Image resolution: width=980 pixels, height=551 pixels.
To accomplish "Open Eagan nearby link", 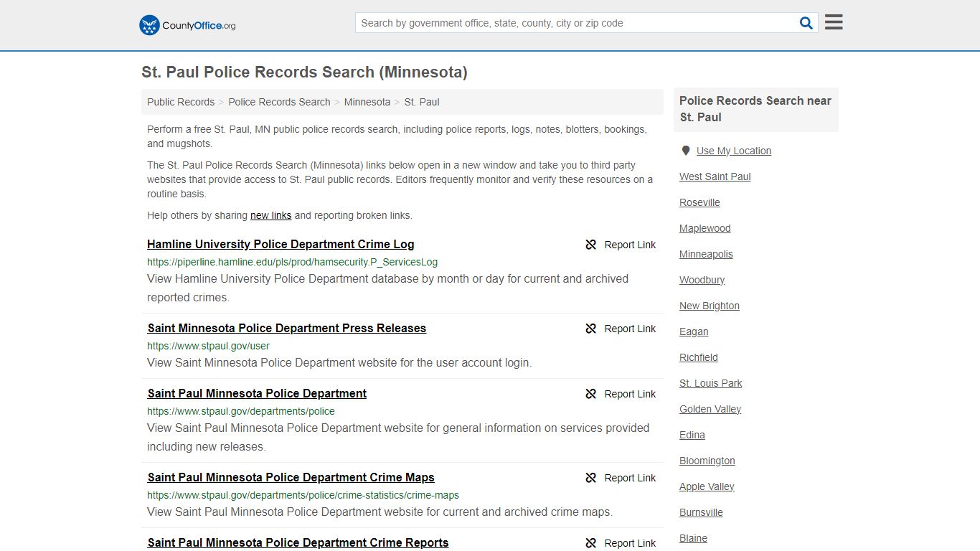I will pos(694,331).
